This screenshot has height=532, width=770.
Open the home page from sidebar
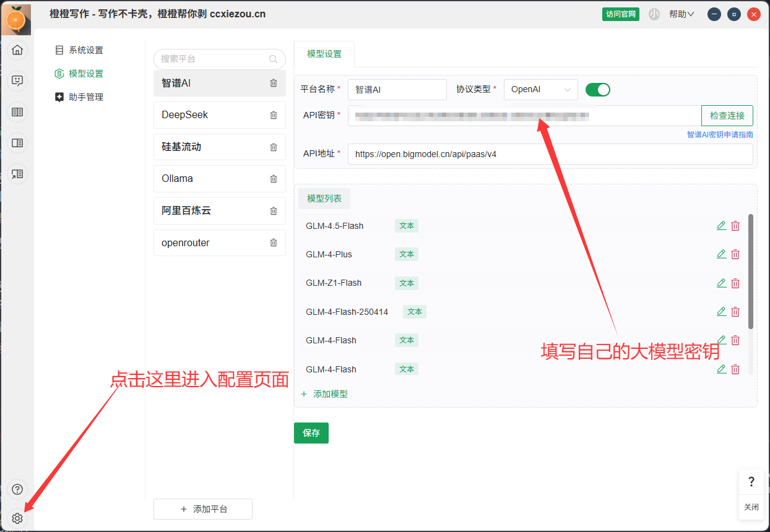pyautogui.click(x=17, y=50)
